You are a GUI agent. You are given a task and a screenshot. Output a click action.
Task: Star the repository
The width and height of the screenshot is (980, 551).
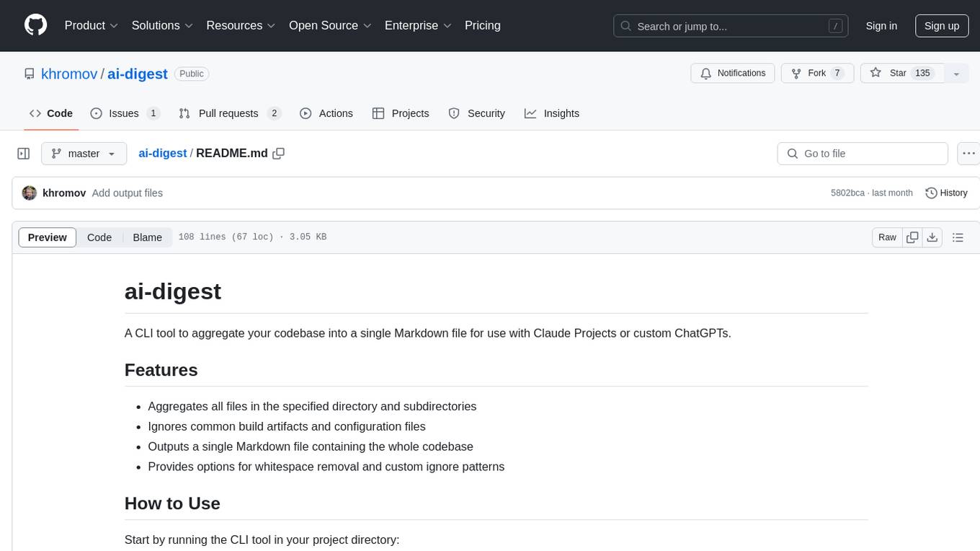coord(902,74)
